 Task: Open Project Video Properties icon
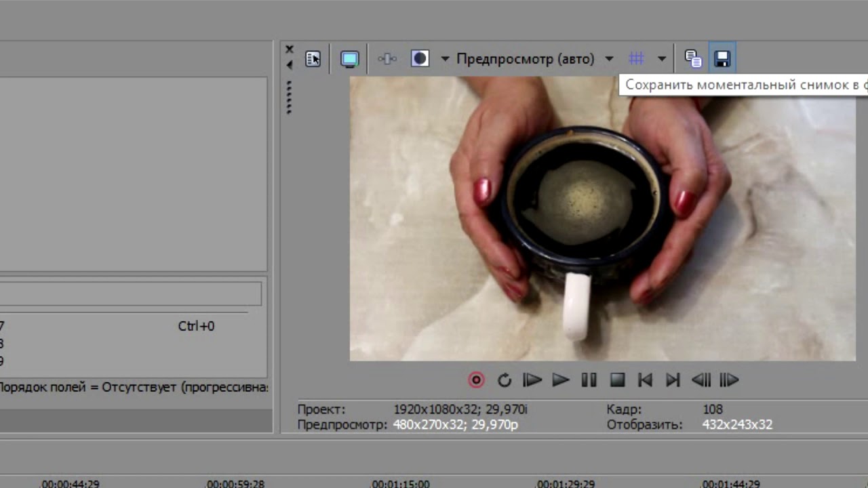pos(313,59)
